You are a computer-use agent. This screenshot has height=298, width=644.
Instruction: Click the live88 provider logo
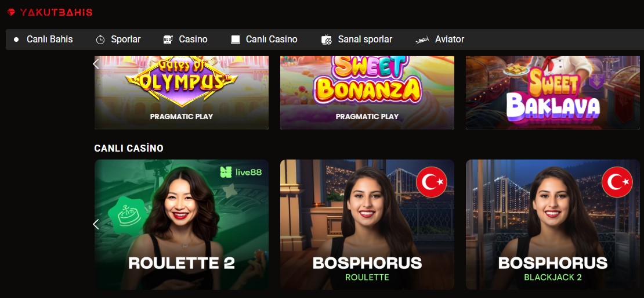tap(241, 172)
